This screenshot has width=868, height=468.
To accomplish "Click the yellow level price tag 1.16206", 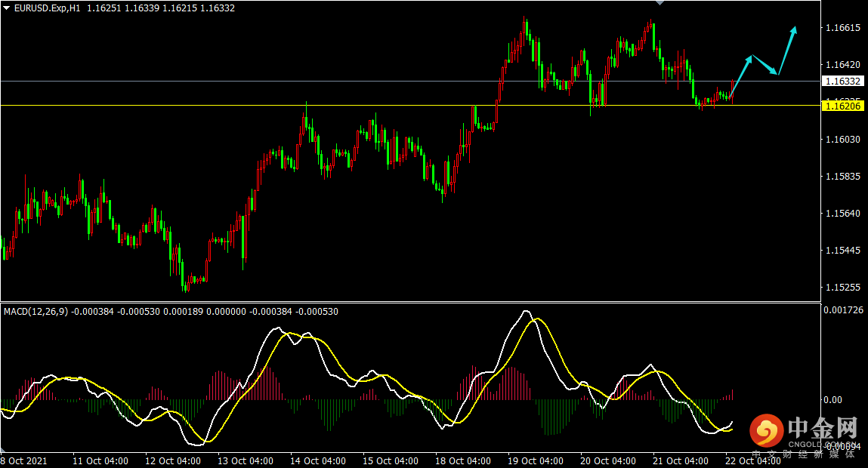I will [x=843, y=106].
